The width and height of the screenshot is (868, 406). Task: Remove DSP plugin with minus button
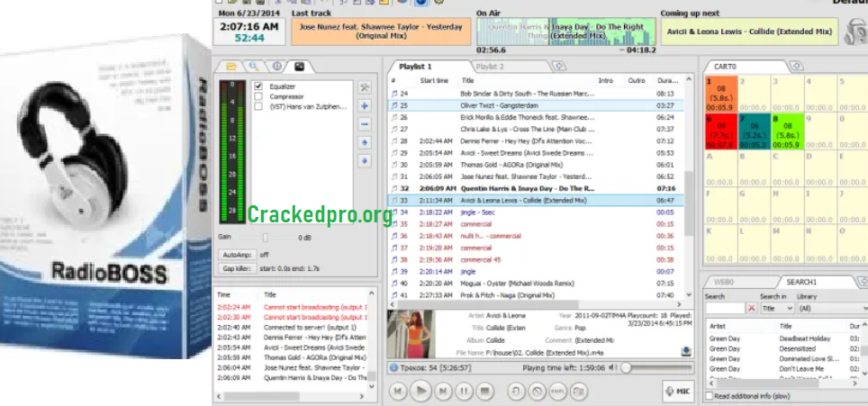pyautogui.click(x=365, y=124)
